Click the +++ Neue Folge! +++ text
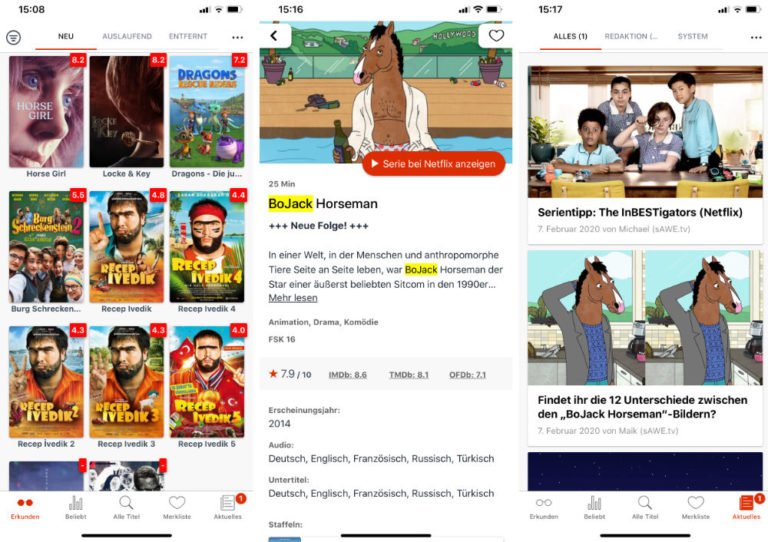 click(318, 226)
